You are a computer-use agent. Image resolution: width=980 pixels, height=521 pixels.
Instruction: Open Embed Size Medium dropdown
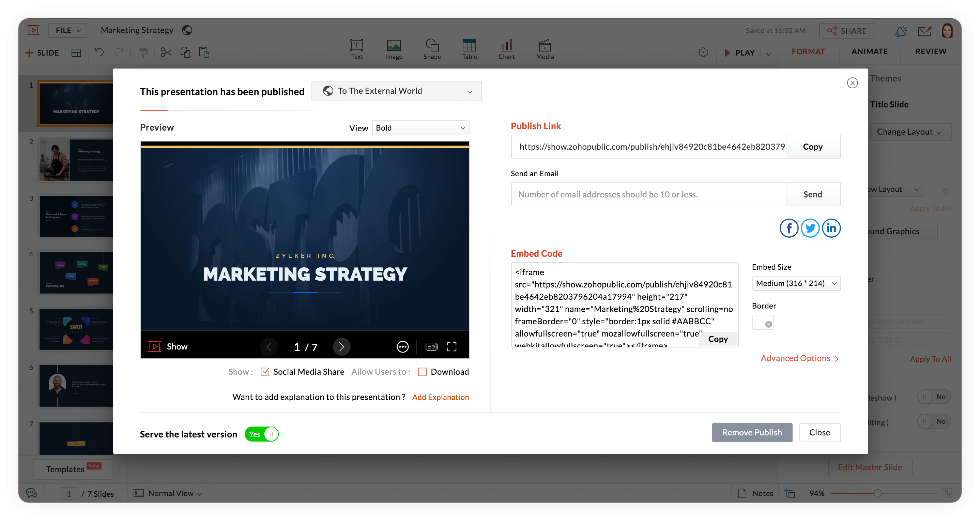796,284
